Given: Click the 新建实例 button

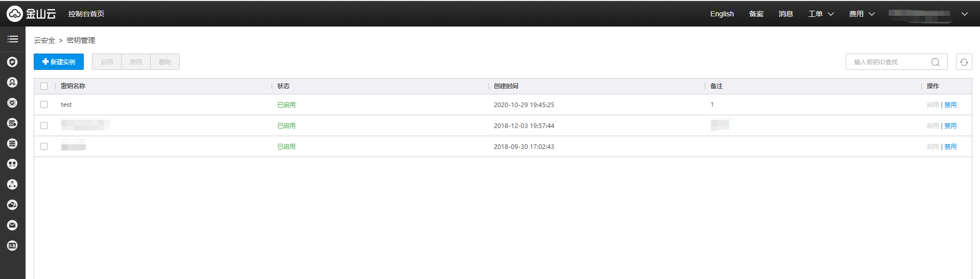Looking at the screenshot, I should coord(59,62).
